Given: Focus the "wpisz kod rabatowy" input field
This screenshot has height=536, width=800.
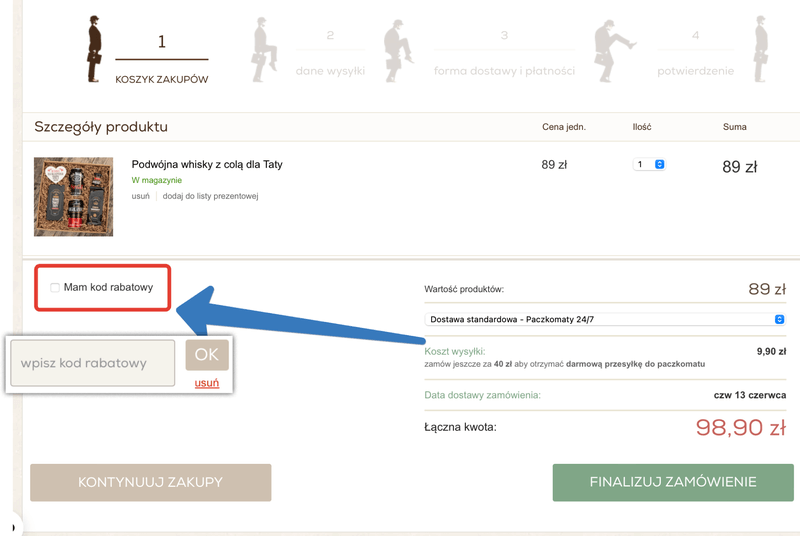Looking at the screenshot, I should click(93, 364).
